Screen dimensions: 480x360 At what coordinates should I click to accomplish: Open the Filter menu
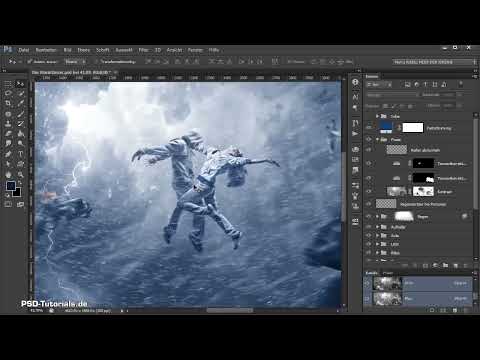pos(143,50)
